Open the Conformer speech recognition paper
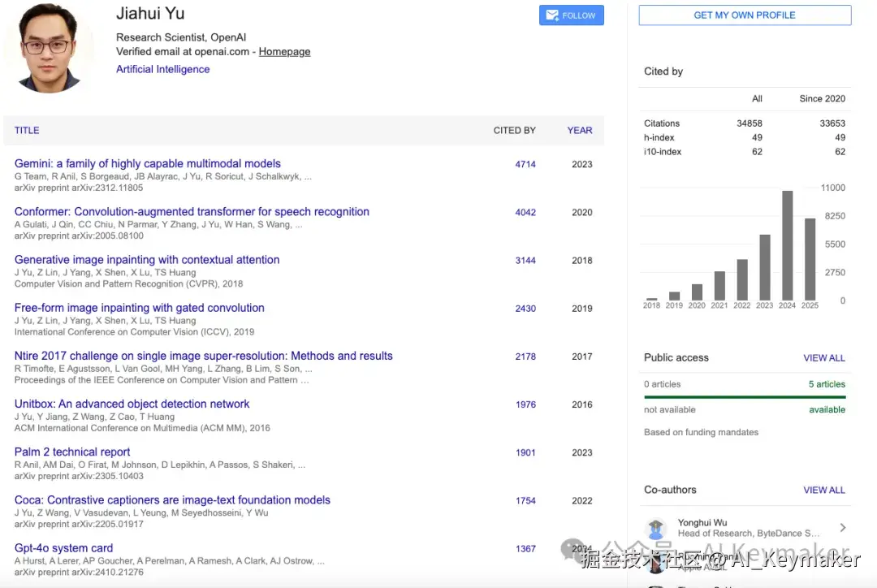The width and height of the screenshot is (877, 588). pyautogui.click(x=192, y=212)
